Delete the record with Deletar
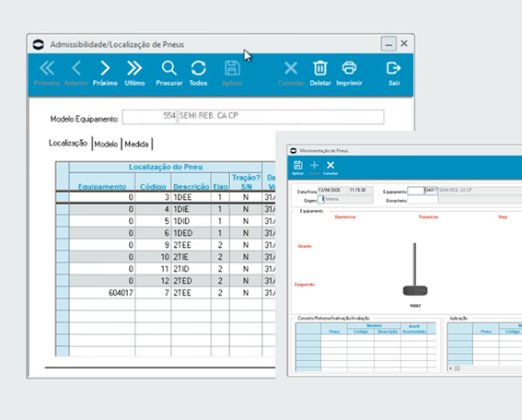The height and width of the screenshot is (420, 522). tap(320, 74)
